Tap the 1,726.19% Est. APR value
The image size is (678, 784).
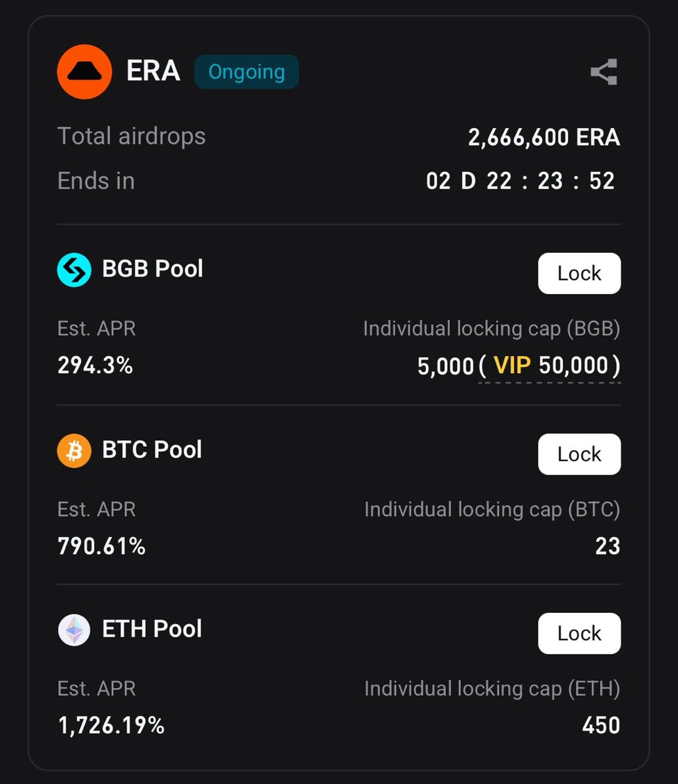pos(111,725)
